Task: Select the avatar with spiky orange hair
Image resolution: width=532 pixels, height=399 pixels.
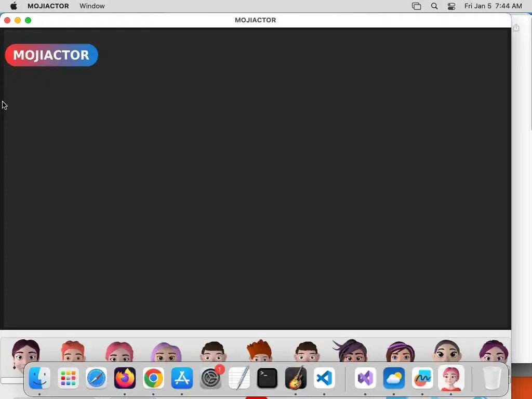Action: tap(260, 351)
